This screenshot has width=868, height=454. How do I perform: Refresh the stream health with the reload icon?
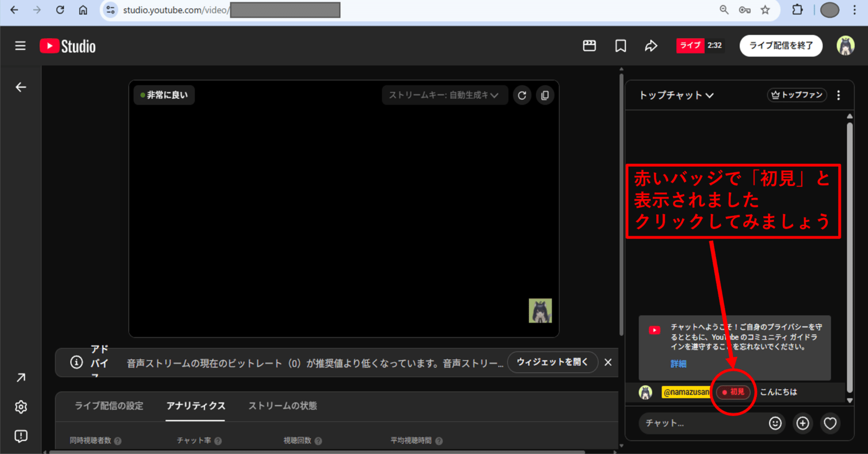(522, 95)
